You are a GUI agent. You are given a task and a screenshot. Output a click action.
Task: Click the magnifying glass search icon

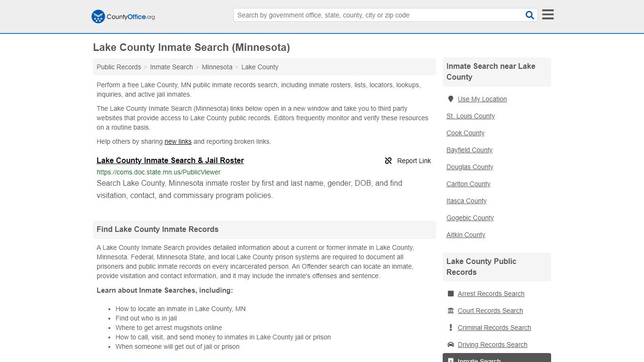click(x=530, y=15)
